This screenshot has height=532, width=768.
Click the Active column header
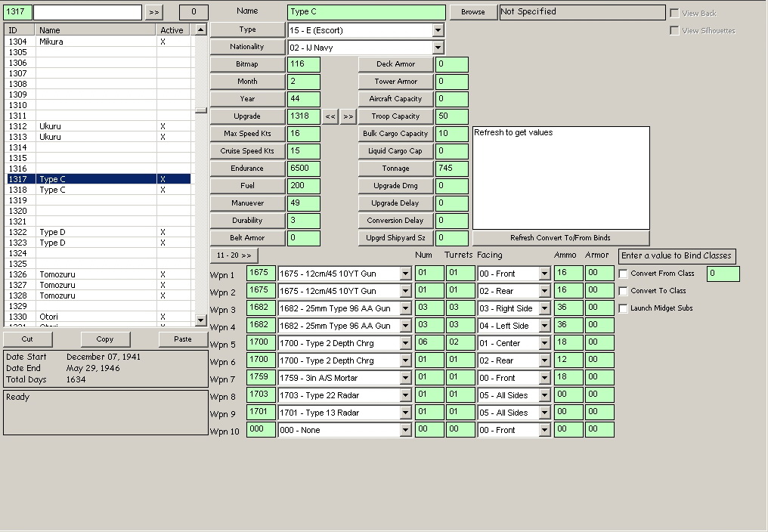click(172, 30)
